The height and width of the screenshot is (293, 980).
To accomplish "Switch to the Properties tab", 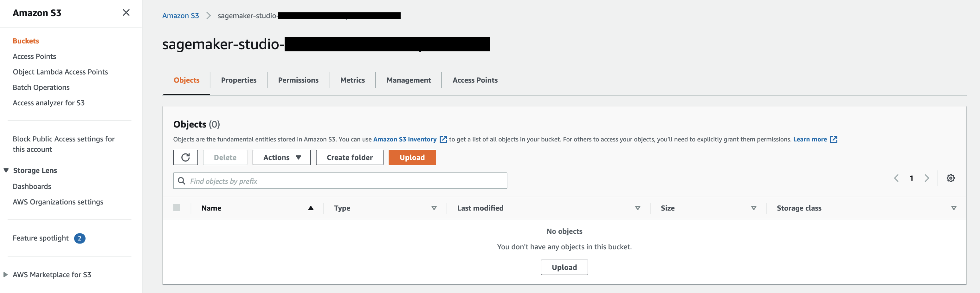I will pos(239,80).
